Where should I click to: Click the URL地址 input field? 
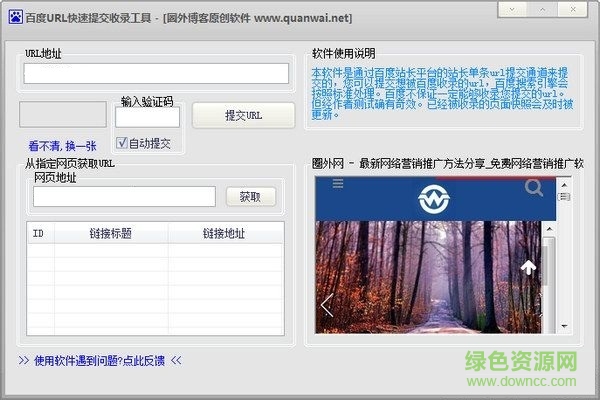(156, 73)
